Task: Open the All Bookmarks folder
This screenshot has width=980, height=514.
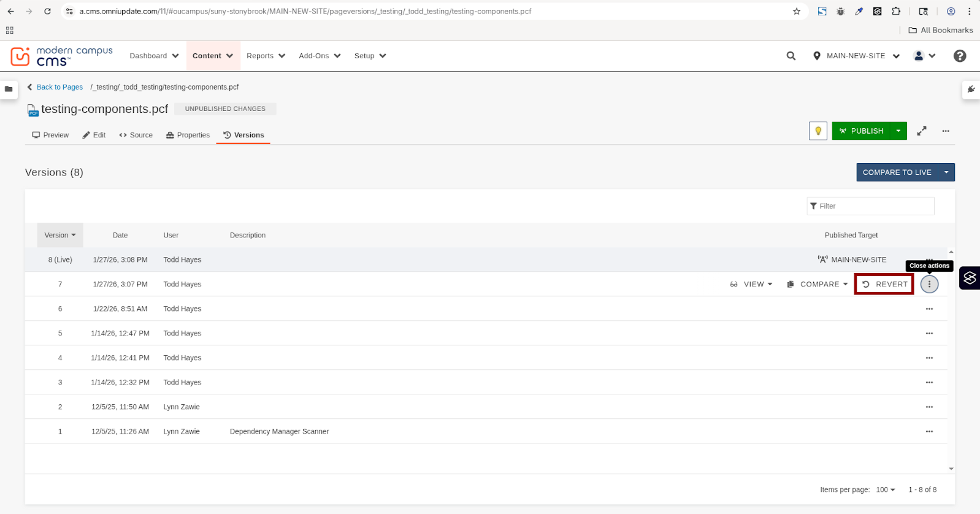Action: click(x=940, y=30)
